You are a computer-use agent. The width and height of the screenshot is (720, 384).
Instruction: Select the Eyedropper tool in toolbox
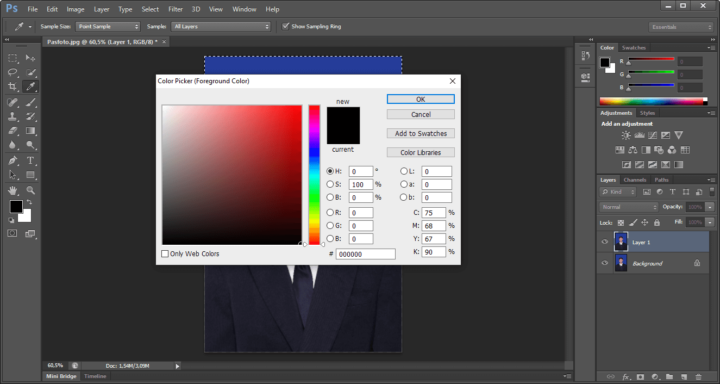click(30, 86)
